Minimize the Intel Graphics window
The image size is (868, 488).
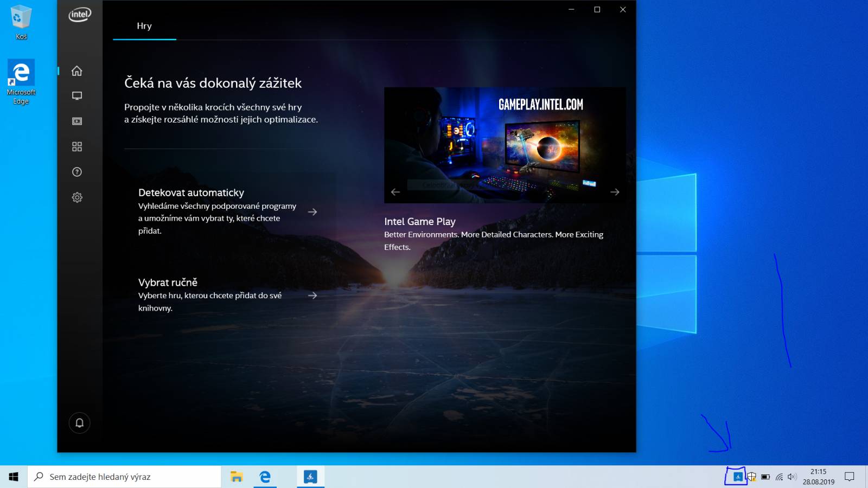tap(571, 9)
